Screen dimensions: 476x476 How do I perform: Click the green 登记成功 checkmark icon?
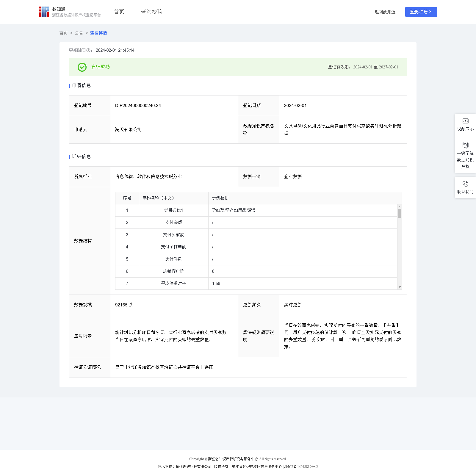click(x=82, y=67)
